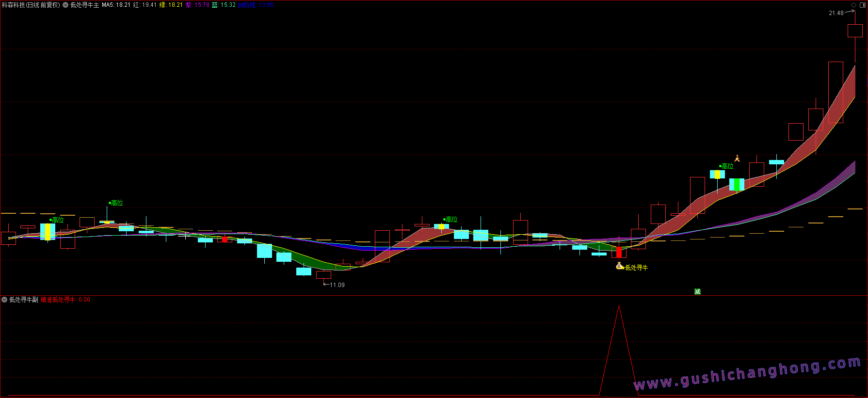868x398 pixels.
Task: Click the yellow 低处寻牛 signal text
Action: [636, 268]
